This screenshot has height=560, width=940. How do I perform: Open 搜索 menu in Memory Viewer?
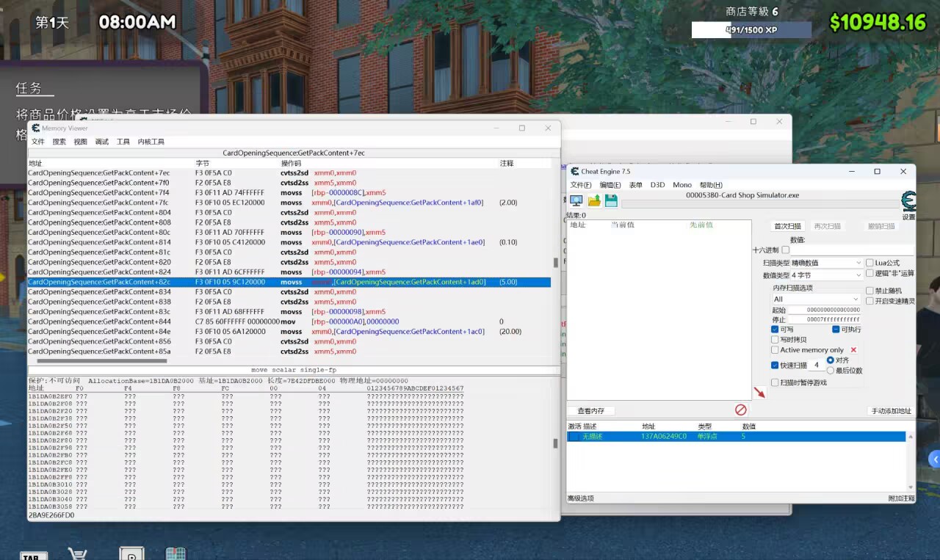59,142
